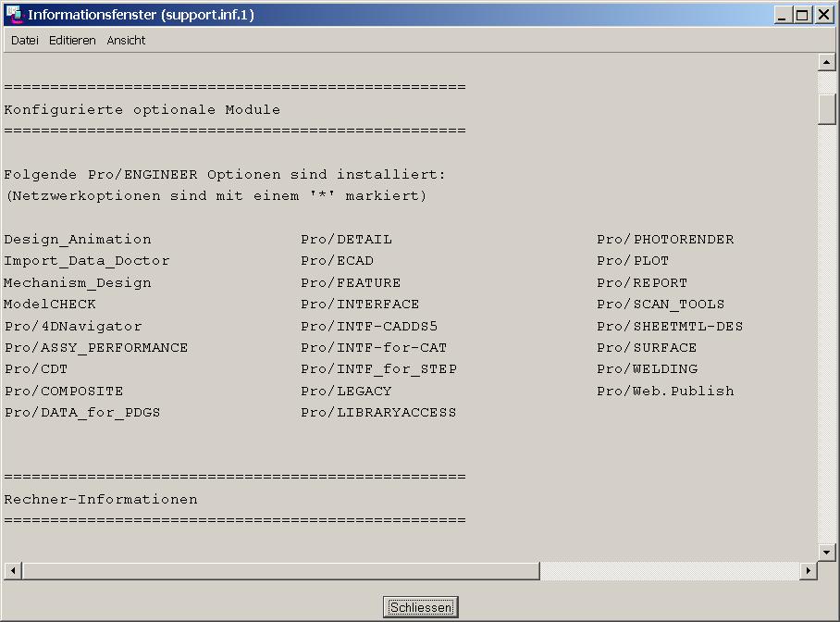Click the vertical scrollbar down arrow
Viewport: 840px width, 622px height.
[x=827, y=552]
